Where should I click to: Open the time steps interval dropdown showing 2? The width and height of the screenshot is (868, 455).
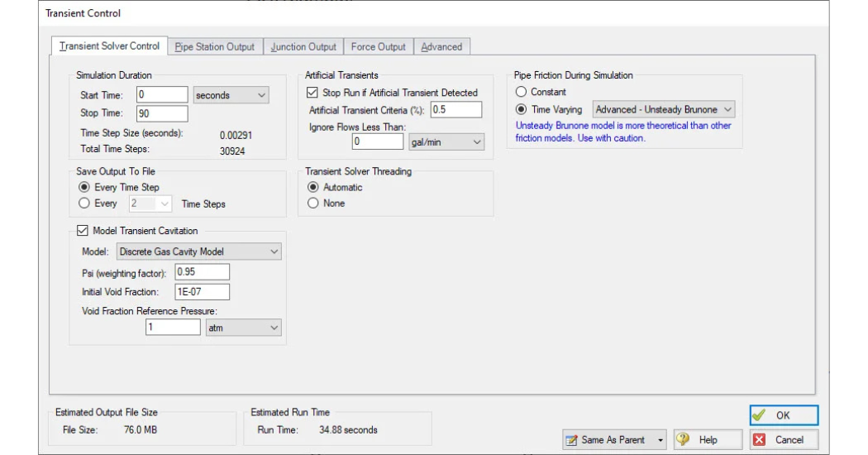(x=150, y=204)
